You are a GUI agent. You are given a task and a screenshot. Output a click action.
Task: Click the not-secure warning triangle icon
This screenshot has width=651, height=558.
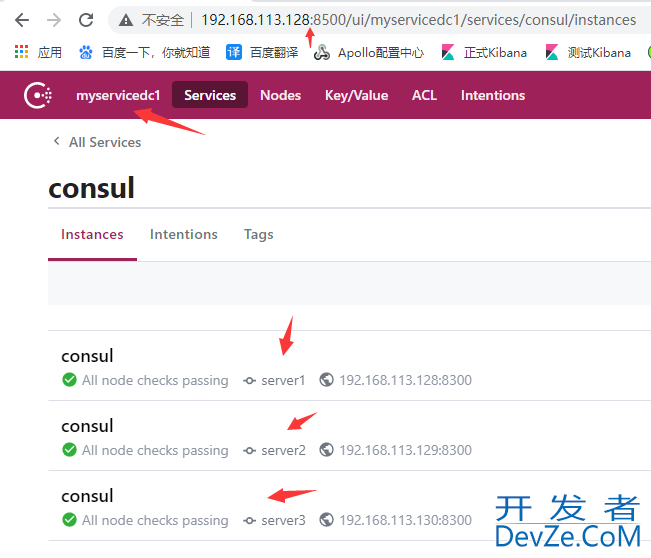[126, 20]
